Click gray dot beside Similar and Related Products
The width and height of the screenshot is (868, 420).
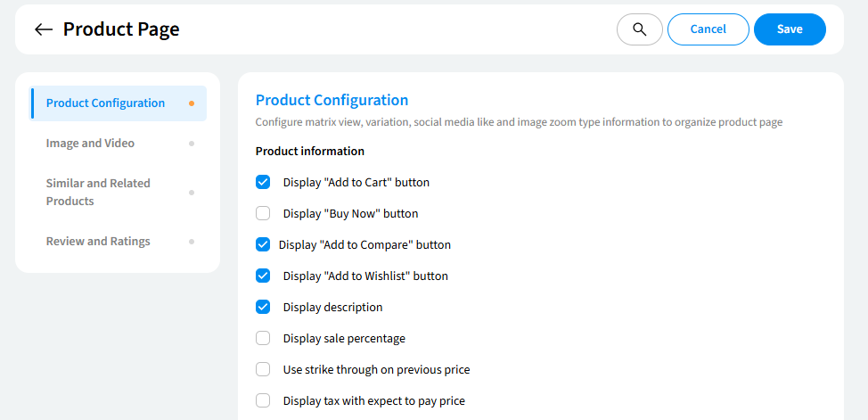(x=192, y=193)
